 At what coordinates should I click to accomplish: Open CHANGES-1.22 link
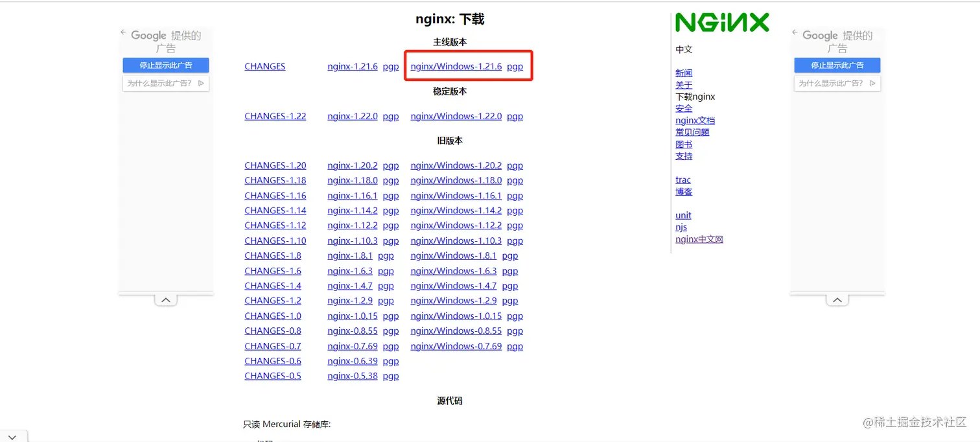point(275,116)
